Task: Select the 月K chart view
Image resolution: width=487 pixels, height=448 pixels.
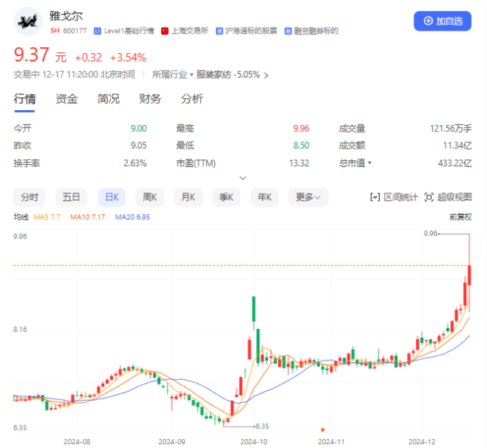Action: [188, 197]
